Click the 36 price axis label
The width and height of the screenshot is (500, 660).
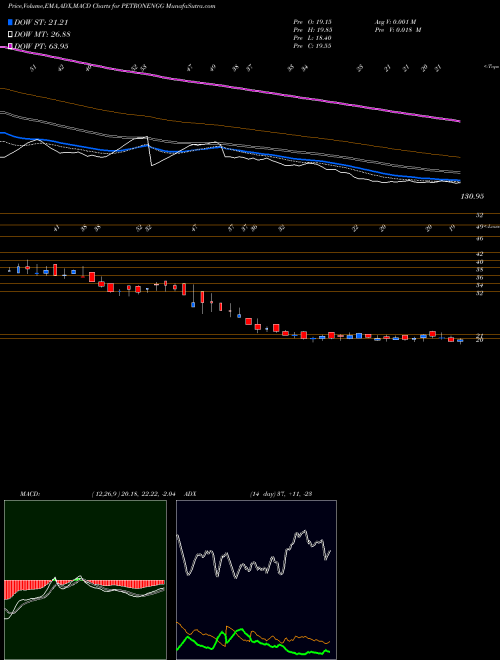coord(479,277)
